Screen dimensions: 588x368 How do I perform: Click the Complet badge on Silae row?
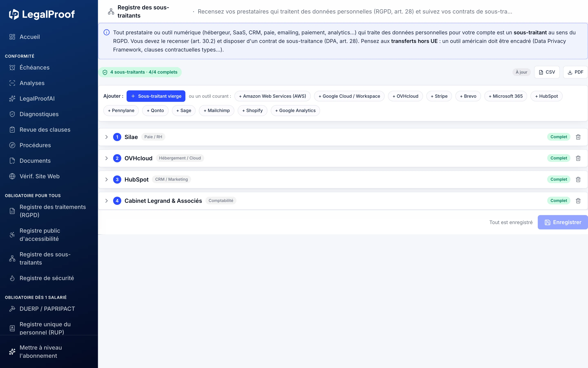point(559,137)
